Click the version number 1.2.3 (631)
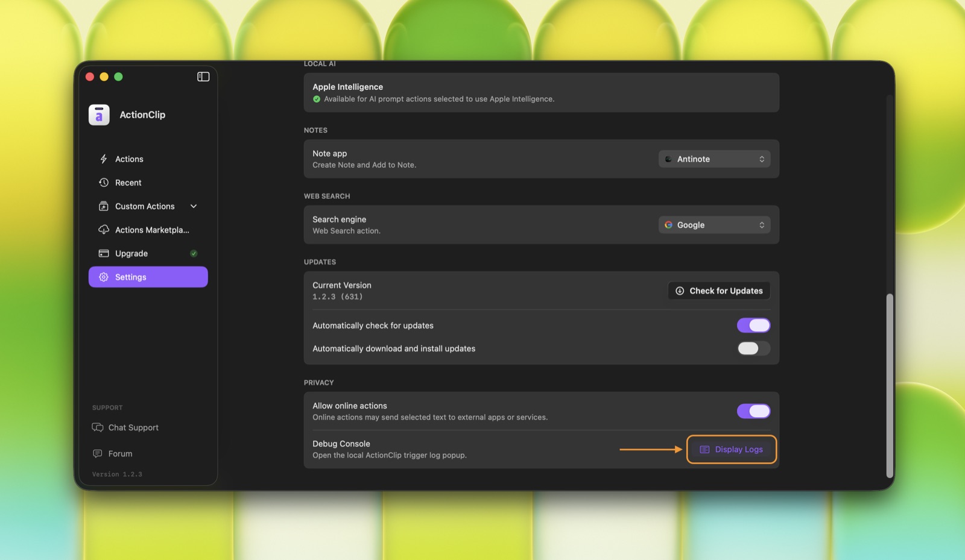Screen dimensions: 965x560 pyautogui.click(x=338, y=297)
